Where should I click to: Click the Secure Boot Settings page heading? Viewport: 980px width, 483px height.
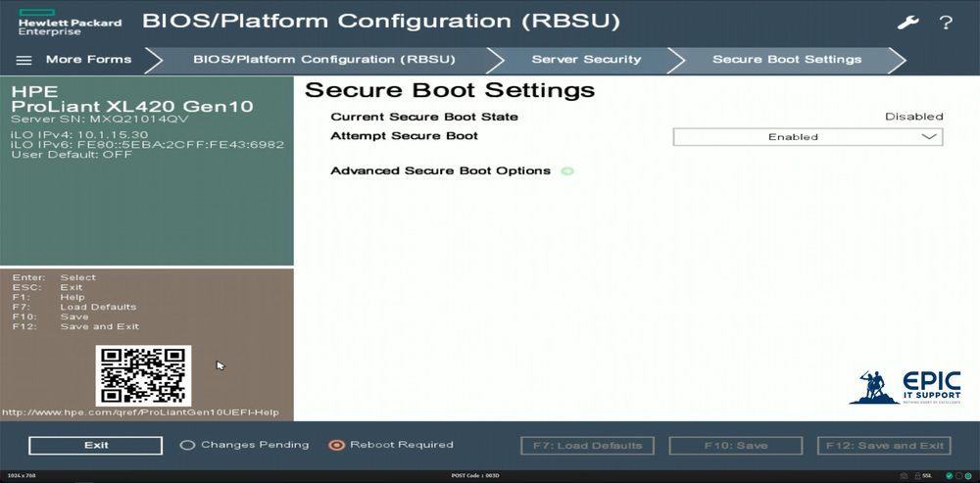(450, 90)
